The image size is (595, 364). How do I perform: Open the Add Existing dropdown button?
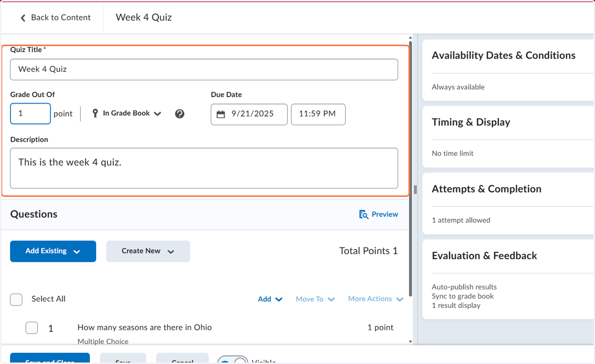pos(53,251)
